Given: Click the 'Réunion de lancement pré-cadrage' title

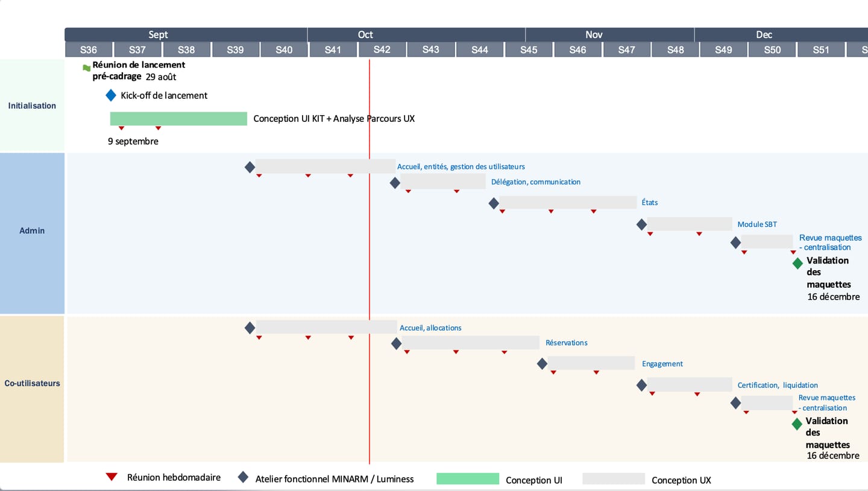Looking at the screenshot, I should (139, 71).
